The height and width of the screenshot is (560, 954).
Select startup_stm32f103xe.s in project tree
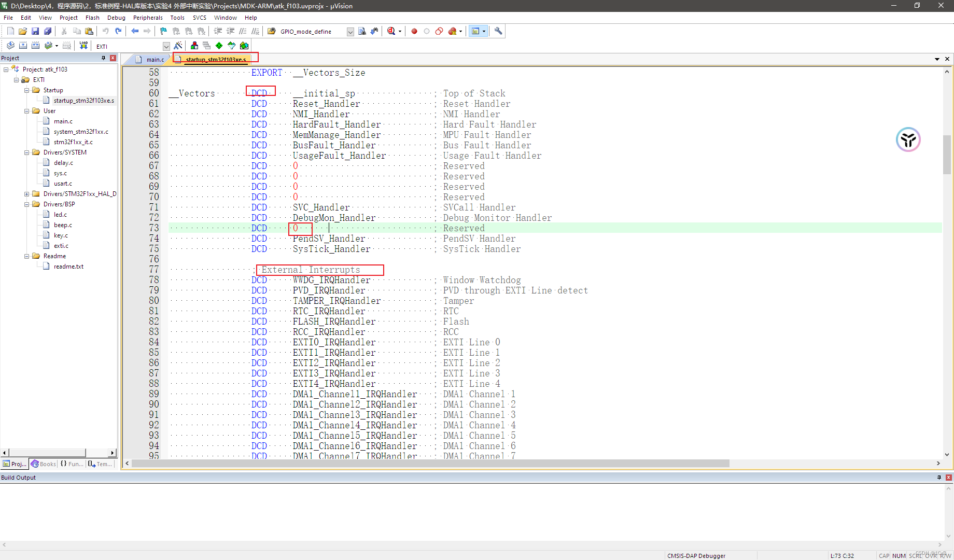pos(83,101)
